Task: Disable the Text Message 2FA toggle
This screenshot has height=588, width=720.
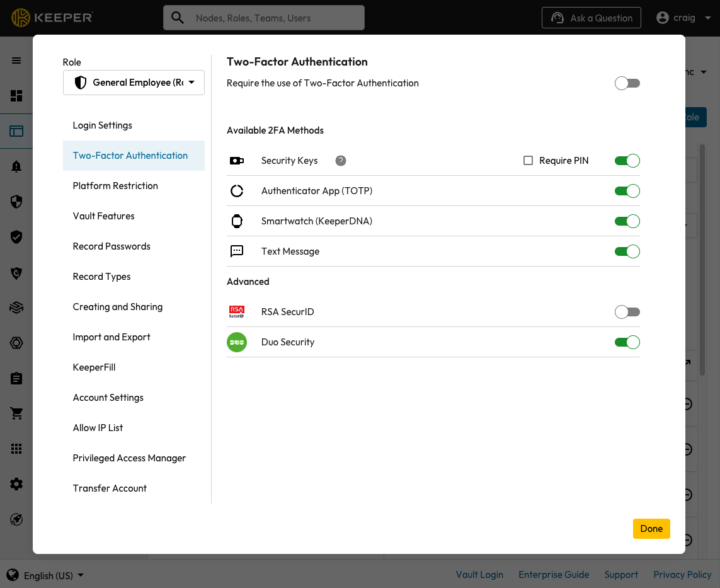Action: point(627,251)
